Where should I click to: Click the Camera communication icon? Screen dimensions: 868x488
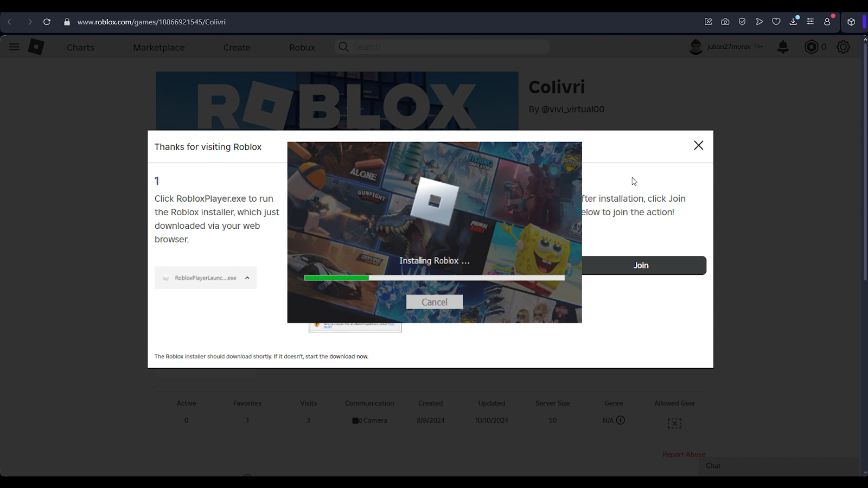click(x=356, y=421)
